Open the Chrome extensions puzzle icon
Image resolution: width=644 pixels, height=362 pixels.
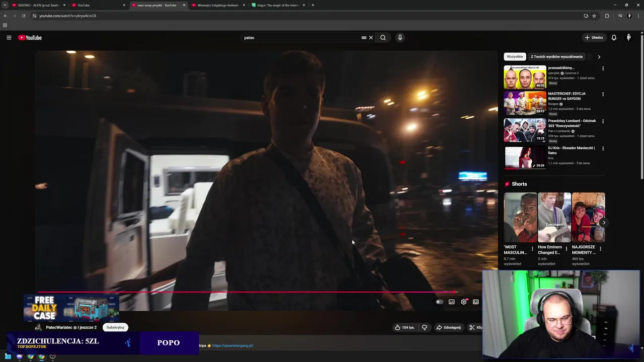(607, 16)
